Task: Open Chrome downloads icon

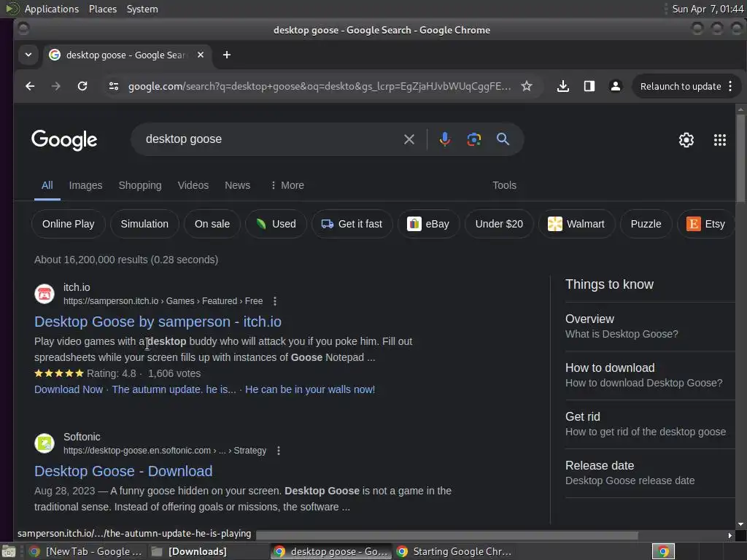Action: [562, 86]
